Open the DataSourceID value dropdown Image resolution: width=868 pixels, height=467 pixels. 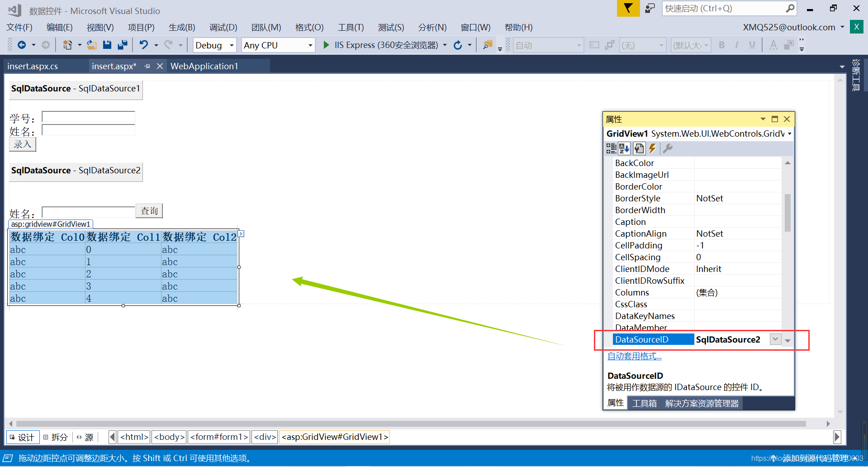pyautogui.click(x=775, y=339)
